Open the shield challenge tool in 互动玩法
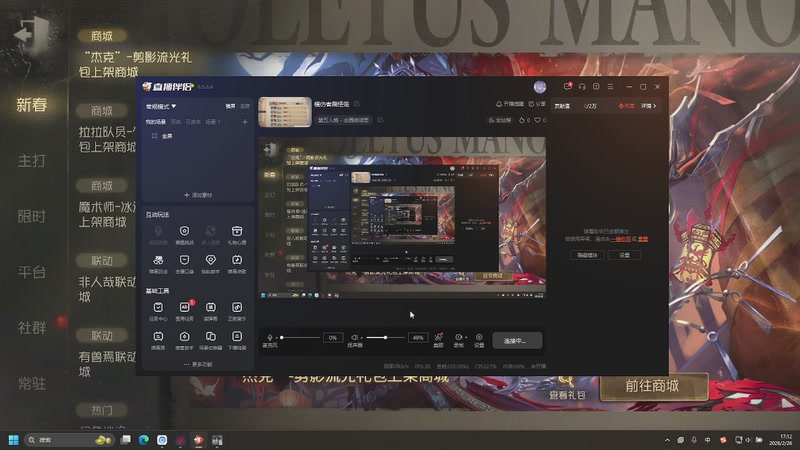The height and width of the screenshot is (450, 800). pyautogui.click(x=184, y=235)
